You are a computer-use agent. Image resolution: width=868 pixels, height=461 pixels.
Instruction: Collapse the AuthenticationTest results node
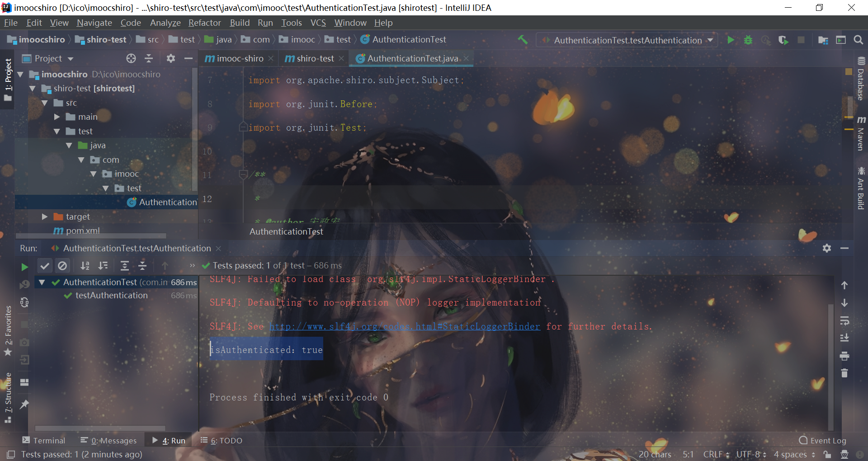point(42,282)
